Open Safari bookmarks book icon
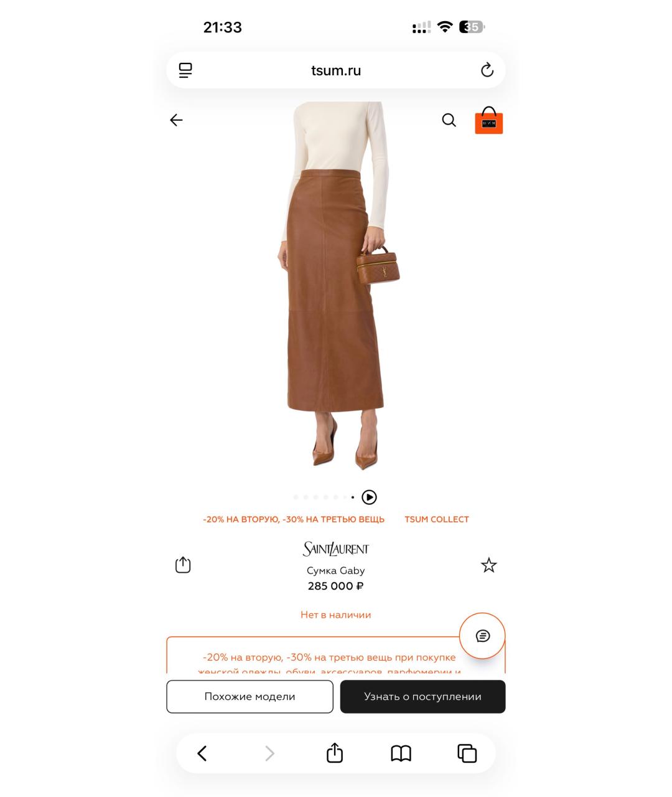672x797 pixels. pyautogui.click(x=401, y=753)
